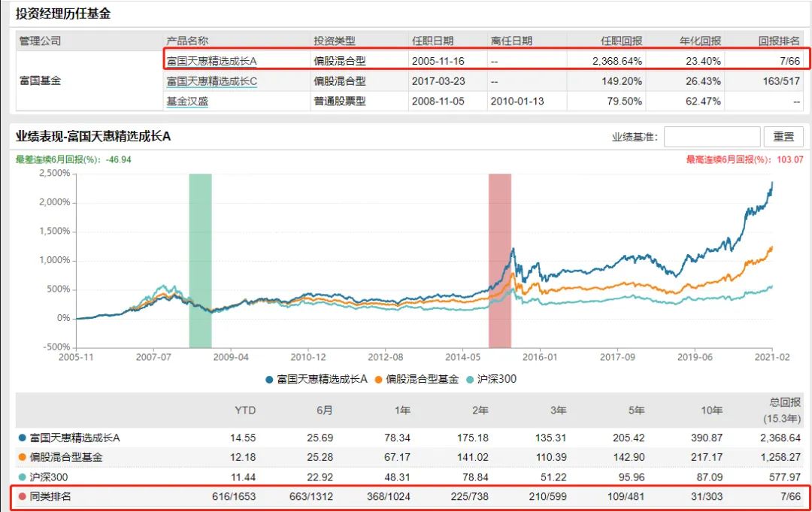
Task: Select the 5年 column header
Action: (x=637, y=411)
